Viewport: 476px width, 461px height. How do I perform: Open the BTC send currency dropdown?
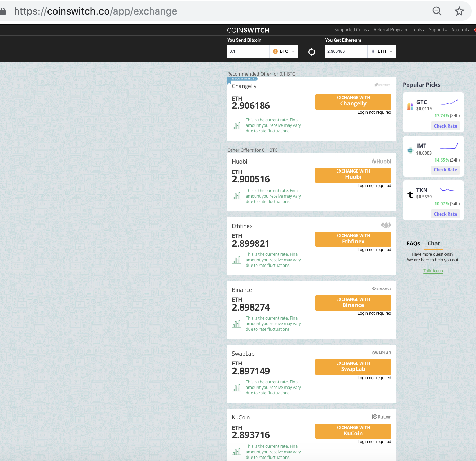click(284, 51)
